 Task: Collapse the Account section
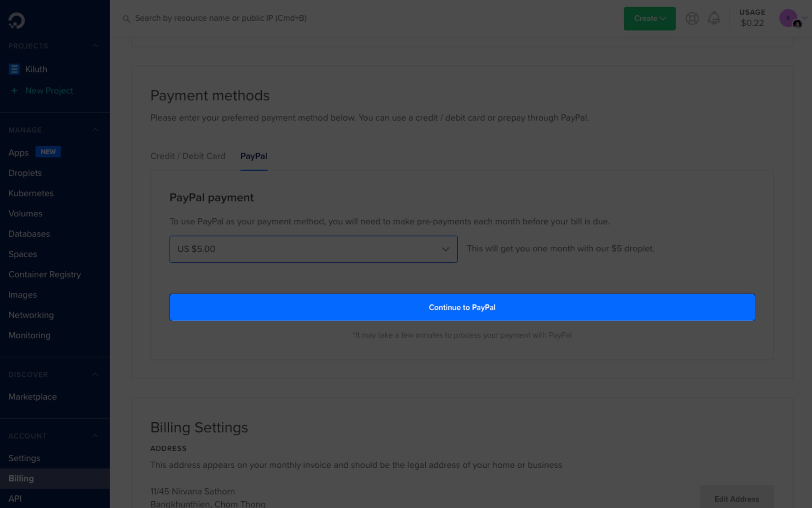point(95,436)
